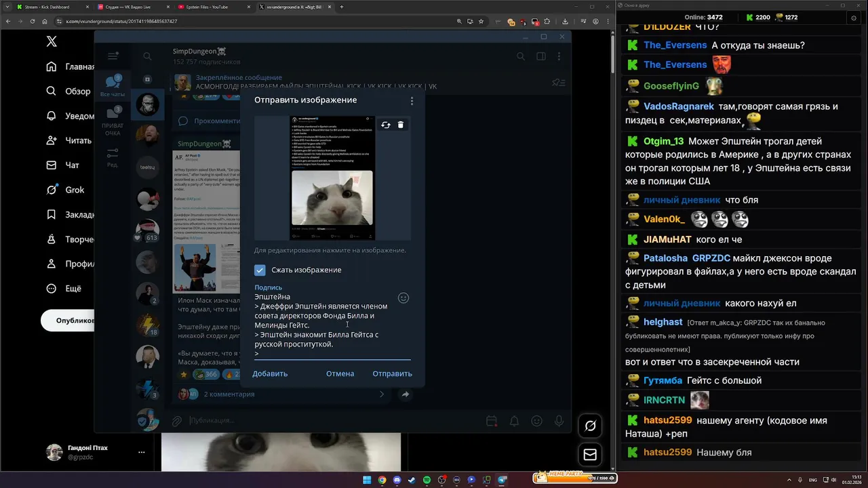Click username 'hatsu2599' above 'Нашему бля'
Screen dimensions: 868x488
click(x=667, y=452)
